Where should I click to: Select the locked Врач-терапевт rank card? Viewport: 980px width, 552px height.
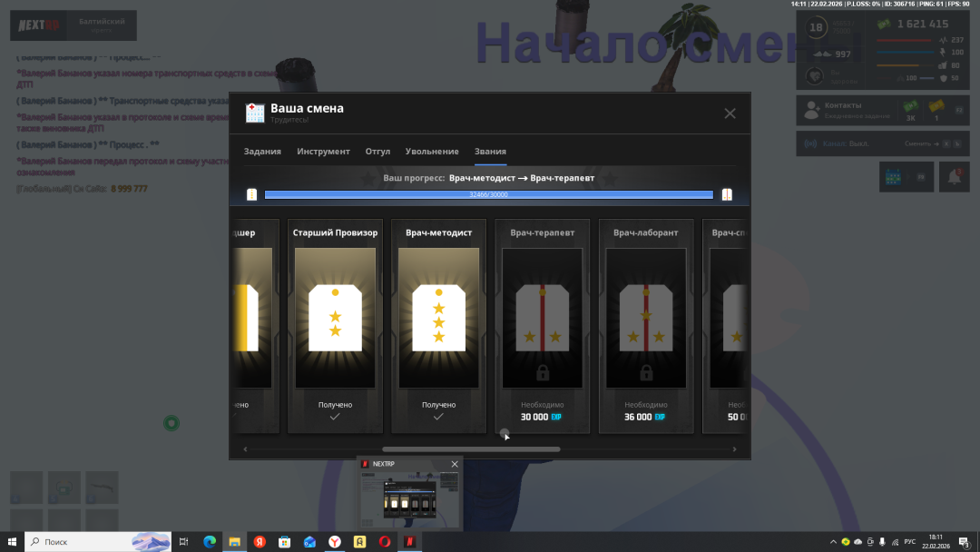[x=542, y=325]
